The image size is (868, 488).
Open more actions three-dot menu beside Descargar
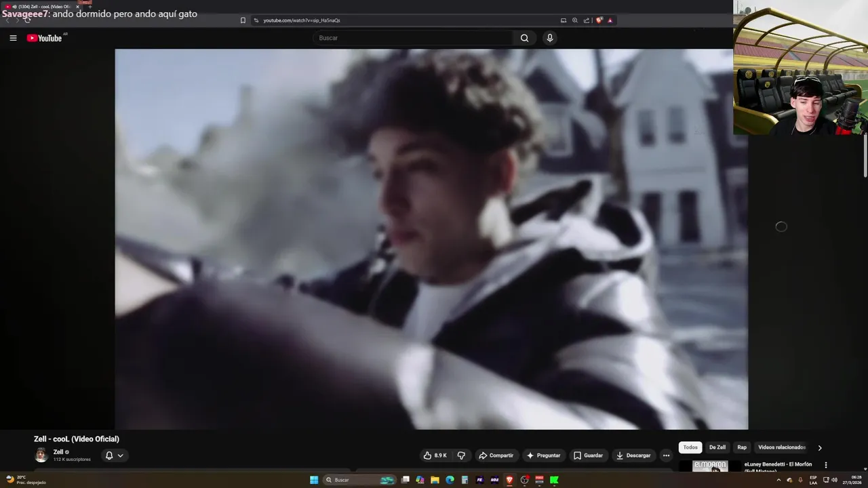tap(666, 455)
